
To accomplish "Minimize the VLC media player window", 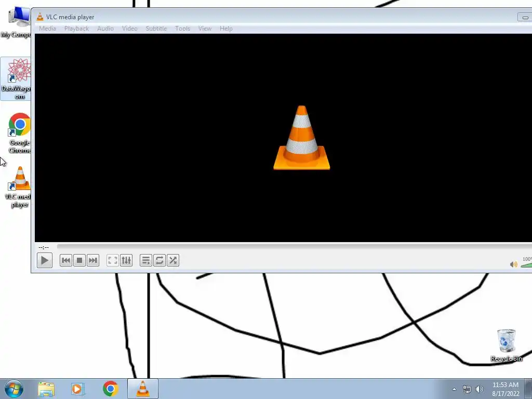I will [x=525, y=17].
